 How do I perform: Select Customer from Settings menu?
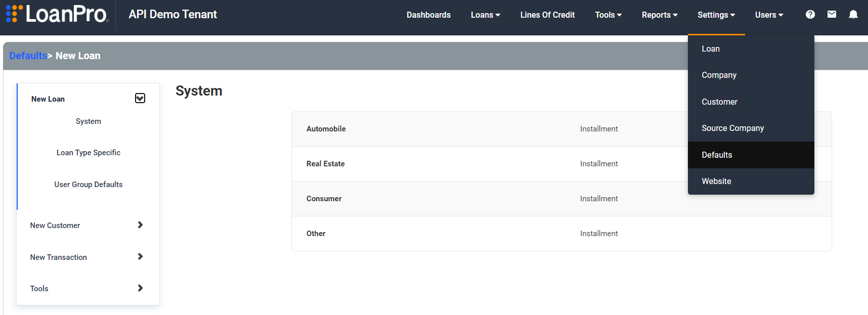pos(751,102)
